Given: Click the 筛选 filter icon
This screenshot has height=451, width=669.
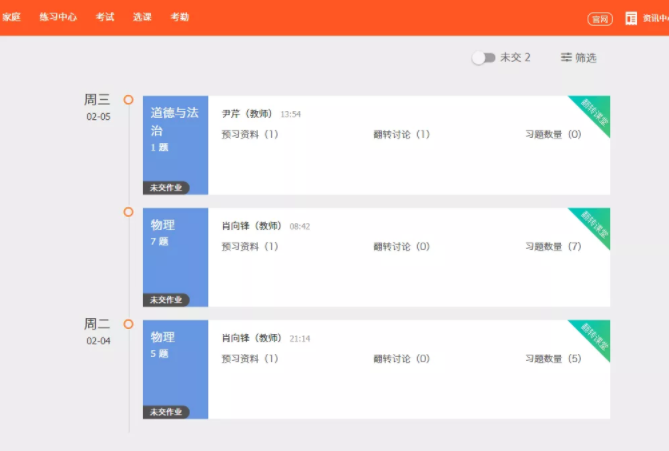Looking at the screenshot, I should 566,58.
